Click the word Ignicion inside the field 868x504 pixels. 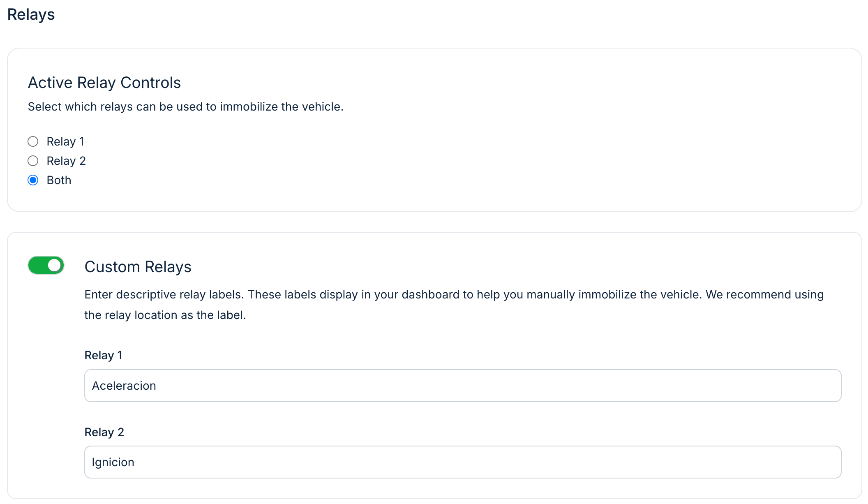tap(113, 462)
